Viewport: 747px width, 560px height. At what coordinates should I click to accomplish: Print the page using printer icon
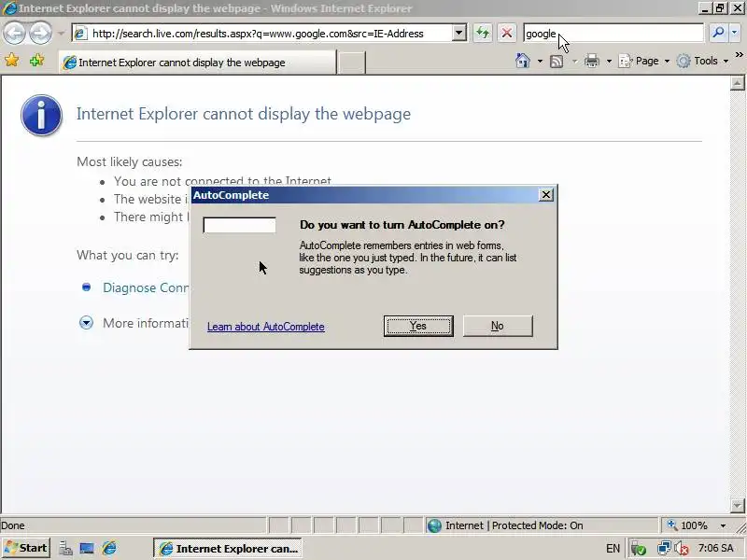coord(592,61)
